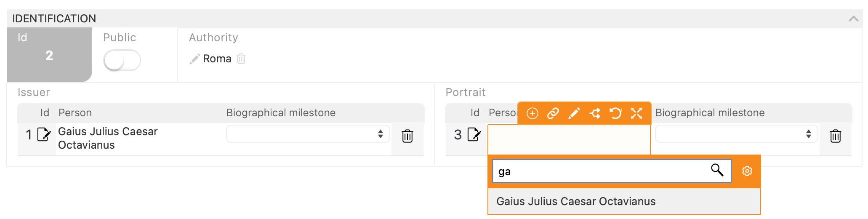
Task: Open edit record icon for Issuer row 1
Action: point(44,134)
